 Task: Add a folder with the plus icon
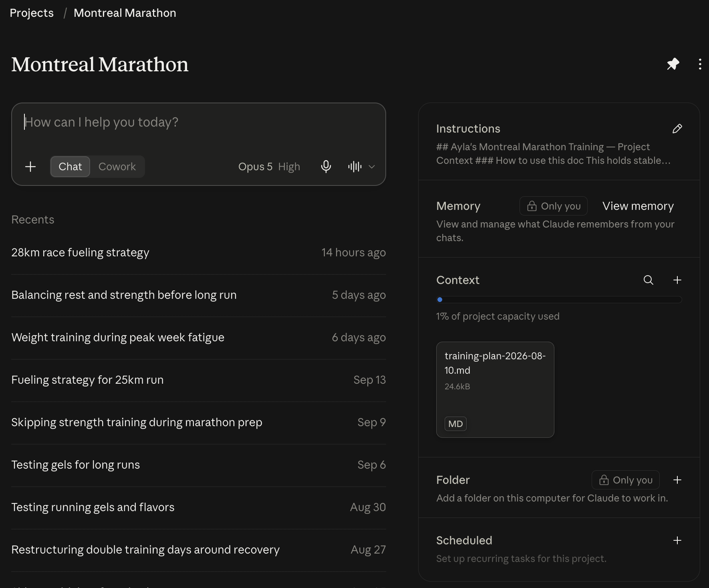[677, 480]
